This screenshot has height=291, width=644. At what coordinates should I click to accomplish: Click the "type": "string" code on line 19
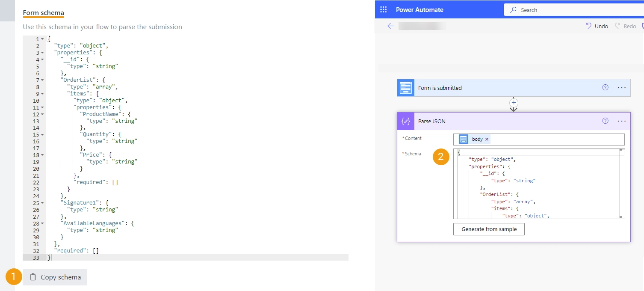click(111, 162)
